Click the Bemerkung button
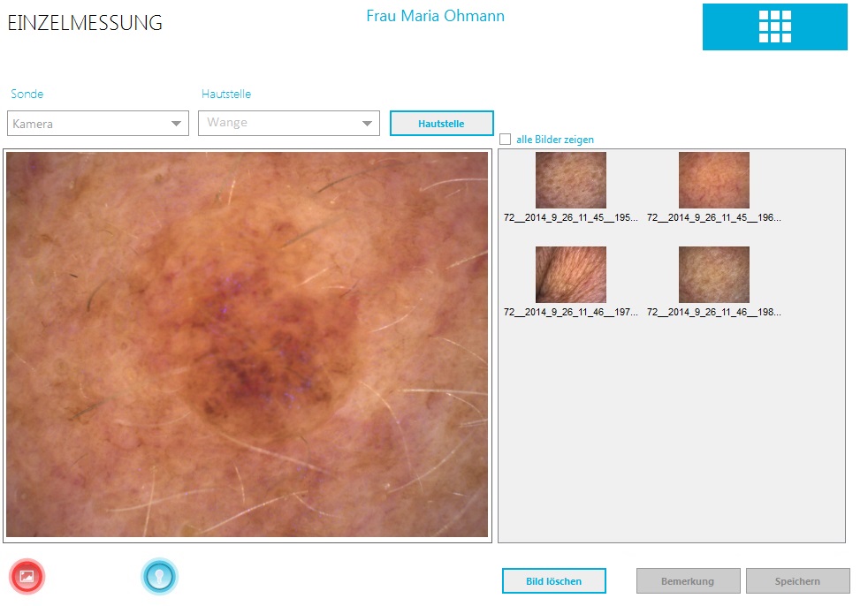 pos(688,581)
